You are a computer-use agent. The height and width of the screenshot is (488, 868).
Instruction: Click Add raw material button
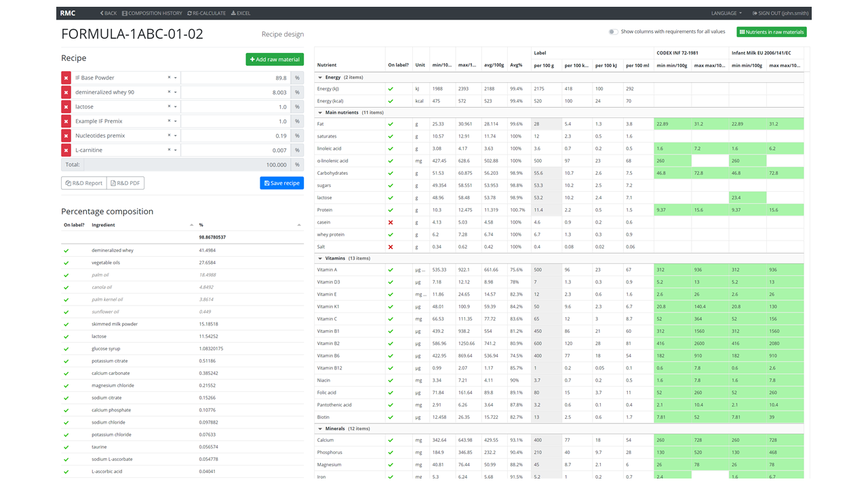[275, 60]
